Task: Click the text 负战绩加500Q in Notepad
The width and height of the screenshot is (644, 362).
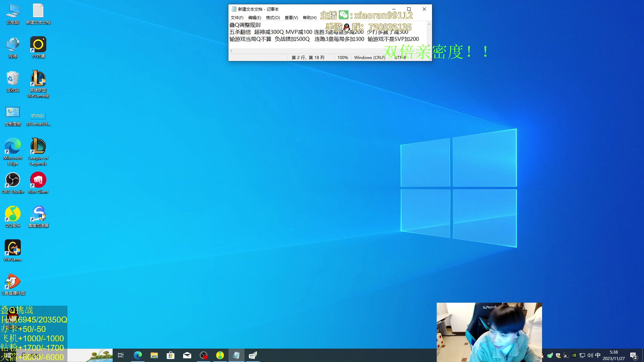Action: point(292,39)
